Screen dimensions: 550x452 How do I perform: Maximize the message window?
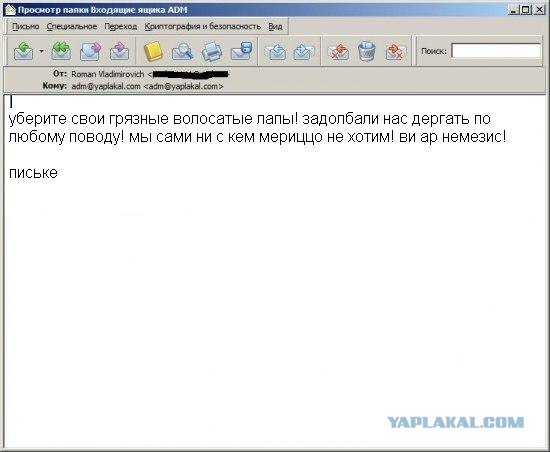[526, 10]
